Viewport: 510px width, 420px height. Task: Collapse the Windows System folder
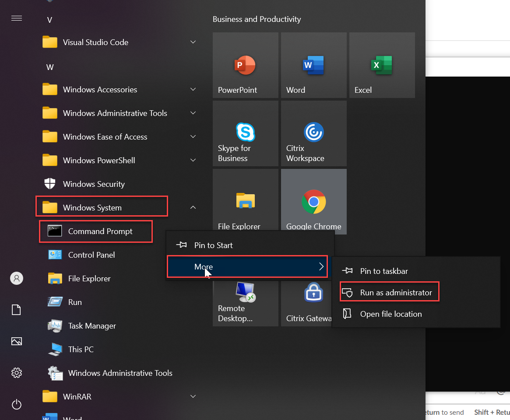pyautogui.click(x=193, y=208)
